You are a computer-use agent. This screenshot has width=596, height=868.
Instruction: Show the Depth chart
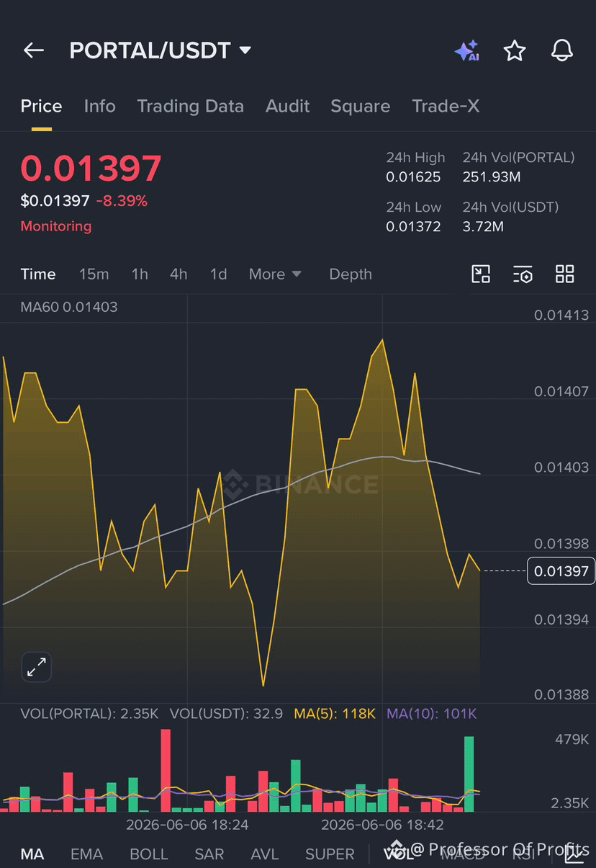pos(351,274)
